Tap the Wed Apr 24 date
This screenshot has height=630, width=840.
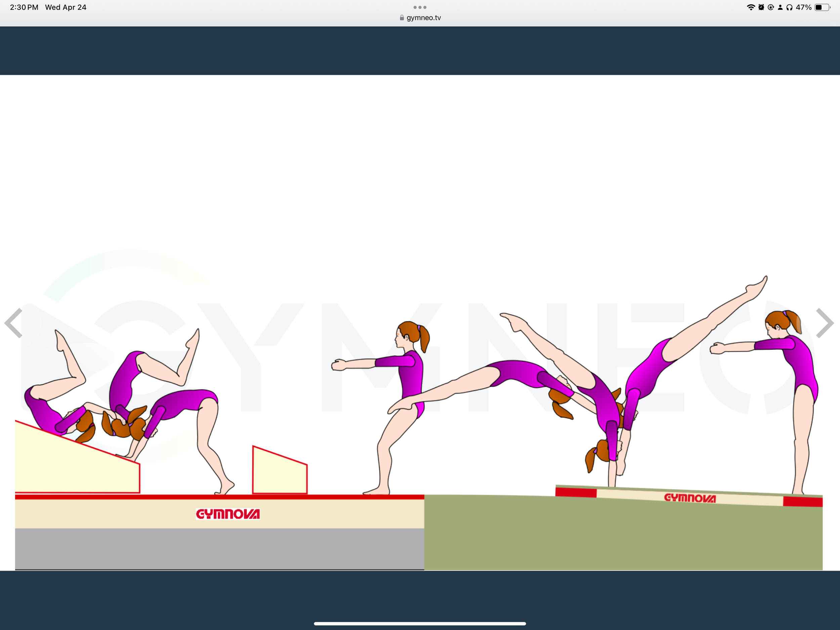click(x=66, y=7)
